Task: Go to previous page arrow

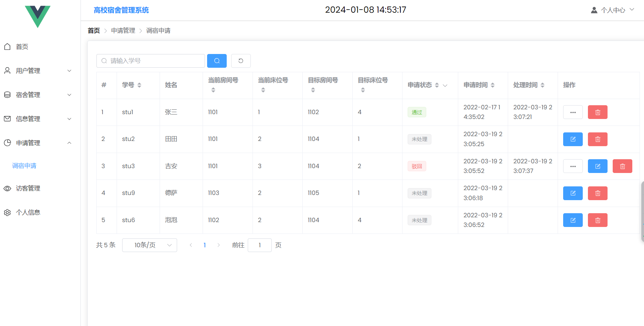Action: (191, 245)
